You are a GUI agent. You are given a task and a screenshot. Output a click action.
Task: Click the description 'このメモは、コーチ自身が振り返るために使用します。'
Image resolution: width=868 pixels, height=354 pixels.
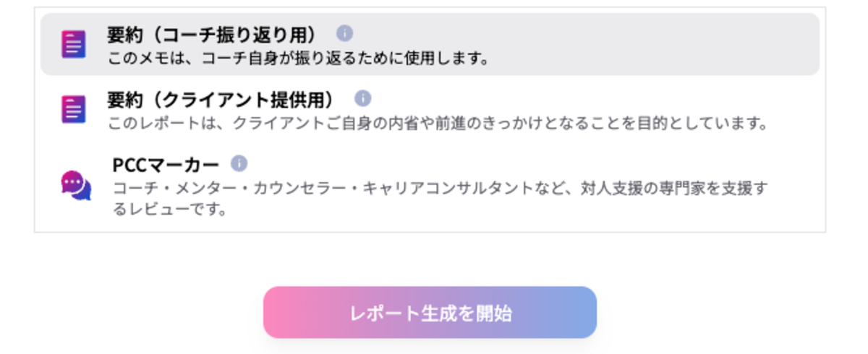pyautogui.click(x=298, y=58)
